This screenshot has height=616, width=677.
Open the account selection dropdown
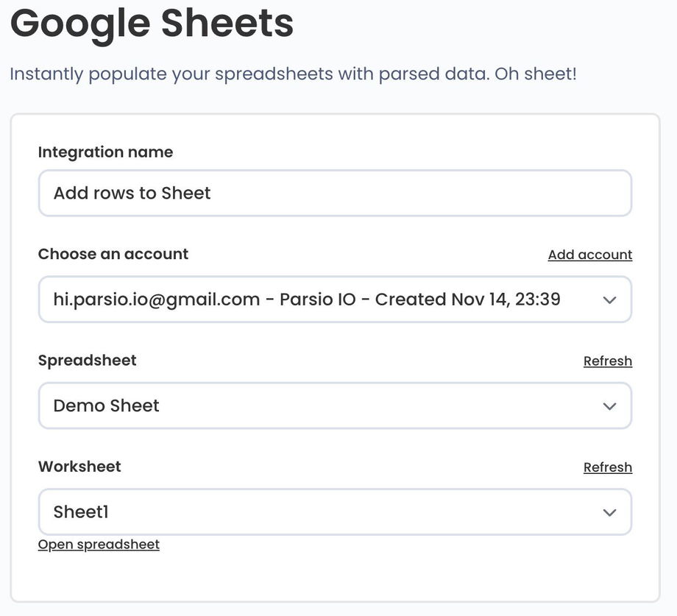pyautogui.click(x=335, y=299)
